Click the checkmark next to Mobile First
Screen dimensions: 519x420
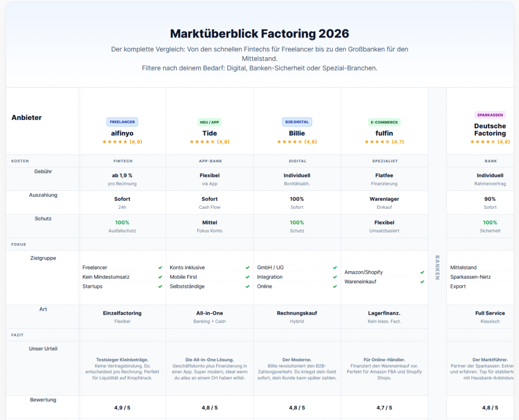pos(247,277)
